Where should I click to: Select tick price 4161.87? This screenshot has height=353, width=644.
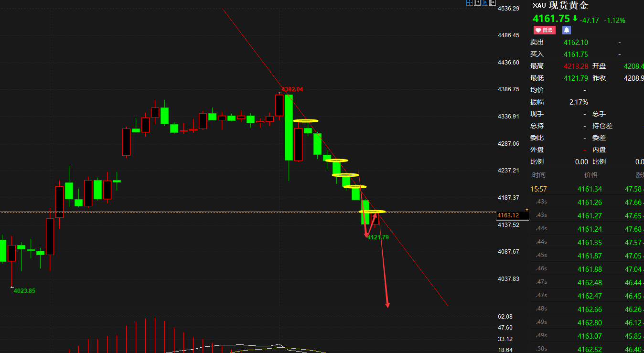click(x=590, y=256)
